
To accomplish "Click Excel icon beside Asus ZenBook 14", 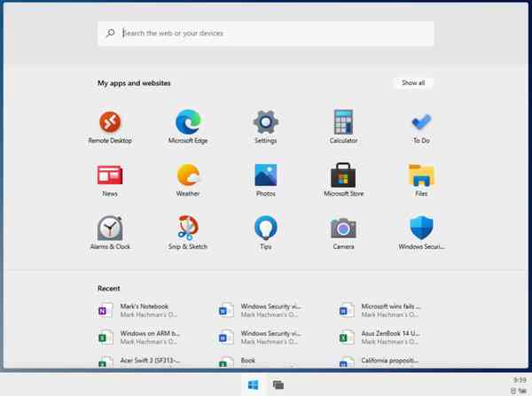I will [x=347, y=338].
